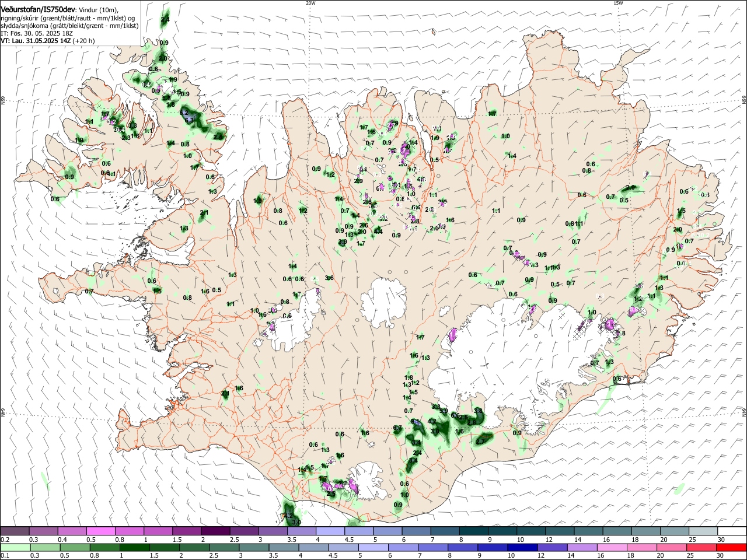This screenshot has height=560, width=747.
Task: Click the 64N latitude label on right edge
Action: [x=744, y=412]
